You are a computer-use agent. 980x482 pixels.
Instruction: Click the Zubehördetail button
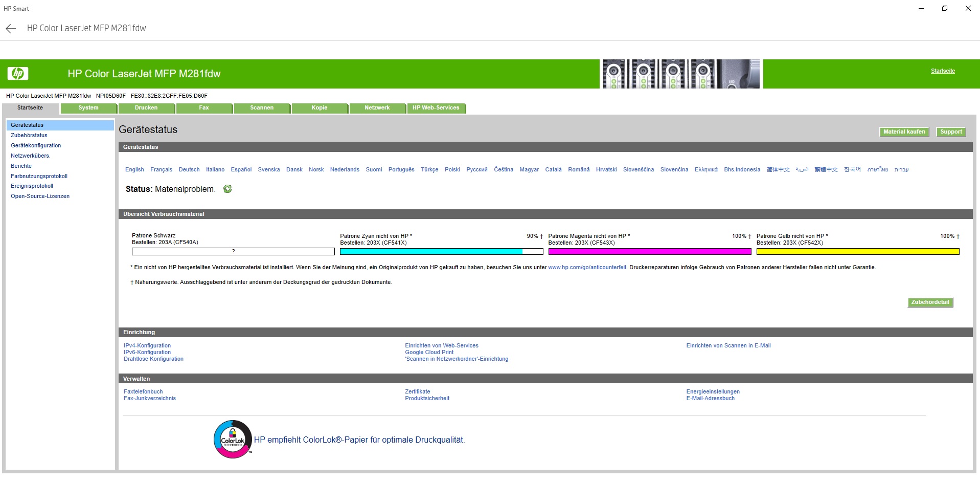[x=930, y=302]
